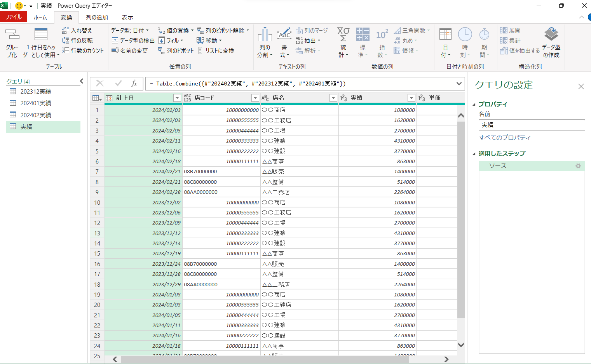Open 列のピボット解除 dropdown
Image resolution: width=591 pixels, height=364 pixels.
(x=223, y=30)
